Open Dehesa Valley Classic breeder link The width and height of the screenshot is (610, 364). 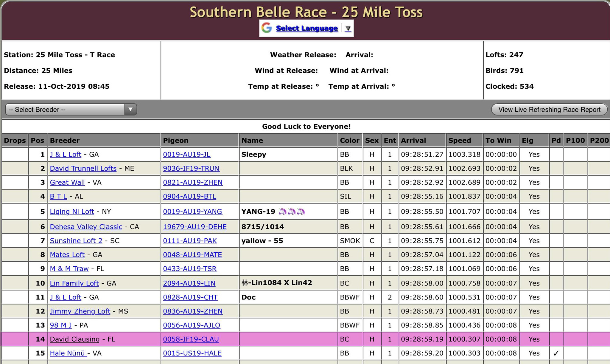click(86, 227)
